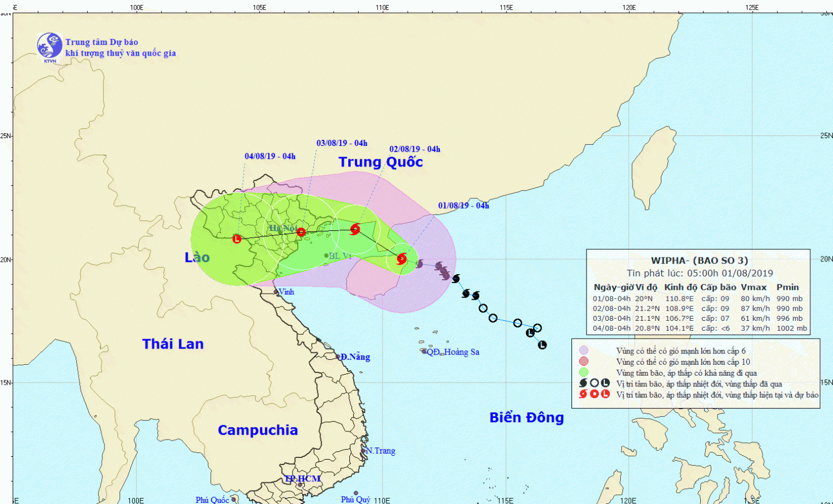Viewport: 833px width, 504px height.
Task: Select the red circle marker near Hà Nội
Action: pos(301,232)
